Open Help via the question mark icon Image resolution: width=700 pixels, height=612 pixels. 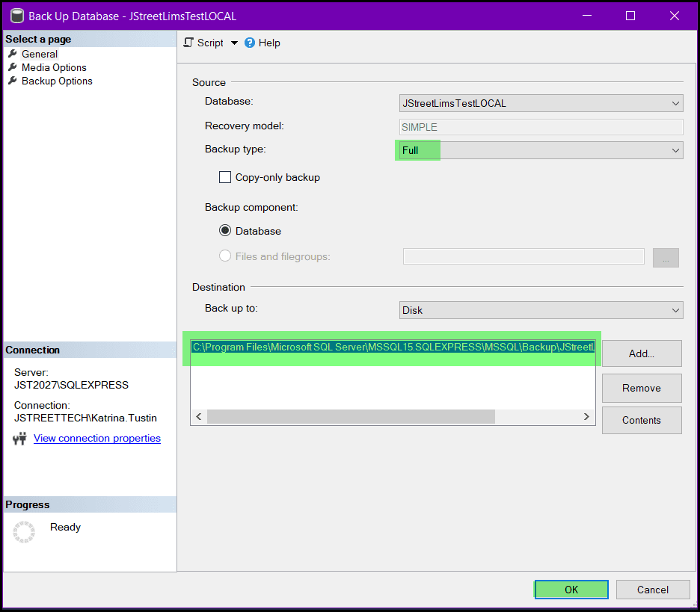250,43
